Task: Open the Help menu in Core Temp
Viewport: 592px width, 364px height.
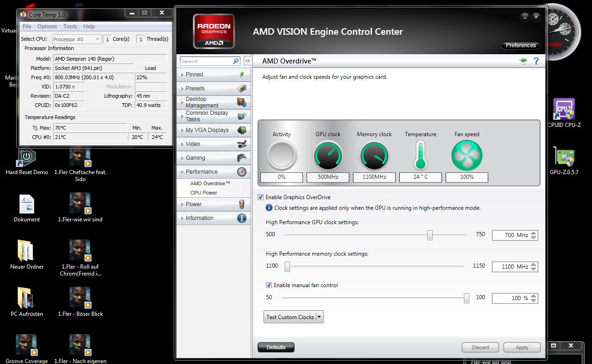Action: (x=89, y=26)
